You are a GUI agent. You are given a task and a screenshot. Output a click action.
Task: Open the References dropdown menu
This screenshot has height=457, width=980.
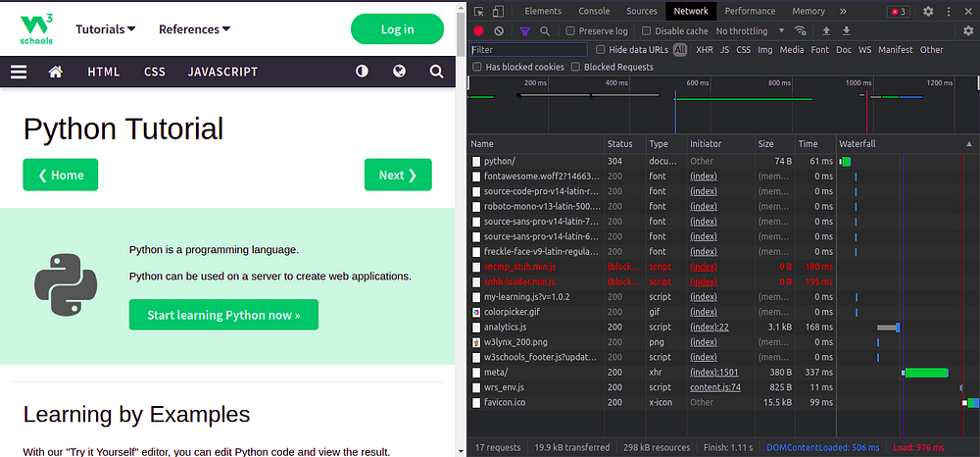(x=194, y=29)
